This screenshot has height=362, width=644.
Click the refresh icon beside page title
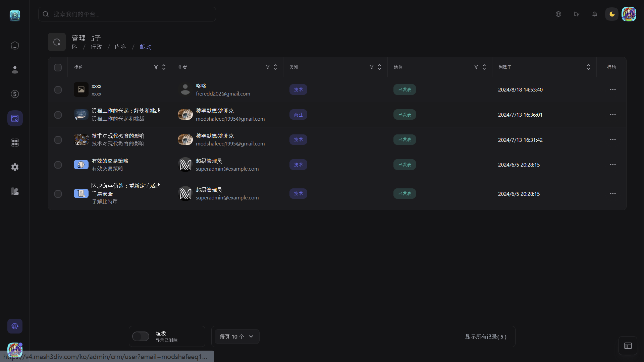pos(57,42)
